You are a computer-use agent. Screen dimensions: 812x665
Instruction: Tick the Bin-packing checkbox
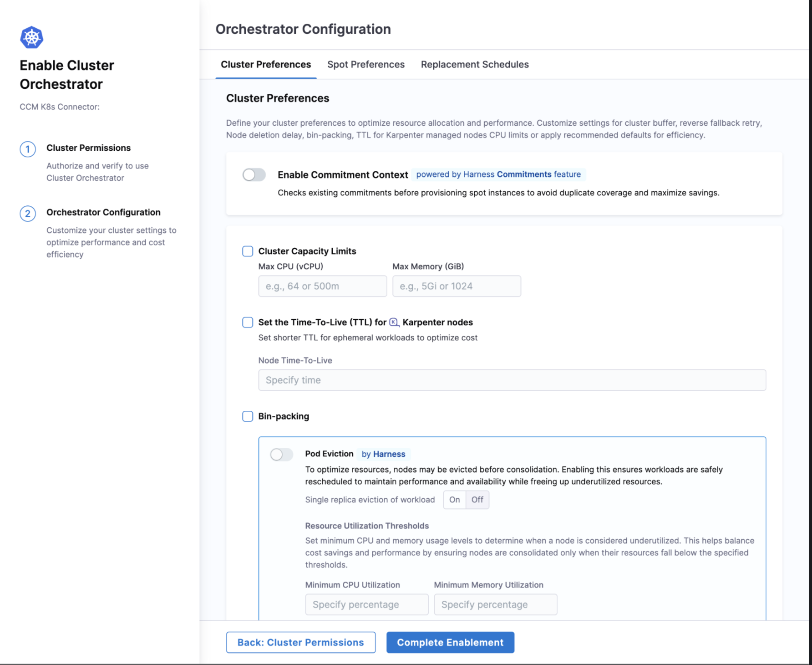click(x=248, y=416)
